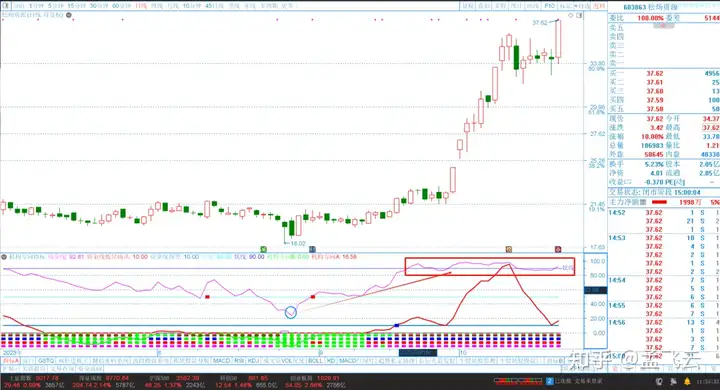Click the small blue square signal on red line

397,325
